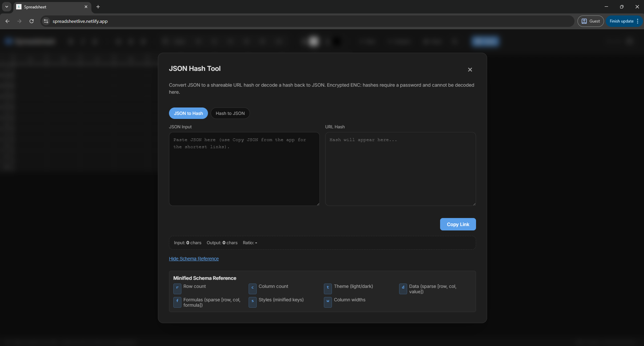Viewport: 644px width, 346px height.
Task: Click the browser forward arrow
Action: [19, 21]
